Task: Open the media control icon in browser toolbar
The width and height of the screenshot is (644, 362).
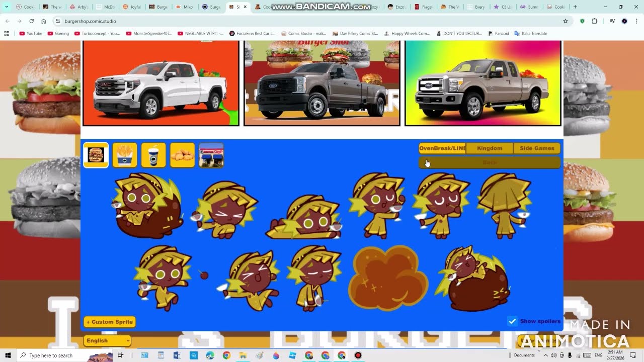Action: (x=612, y=21)
